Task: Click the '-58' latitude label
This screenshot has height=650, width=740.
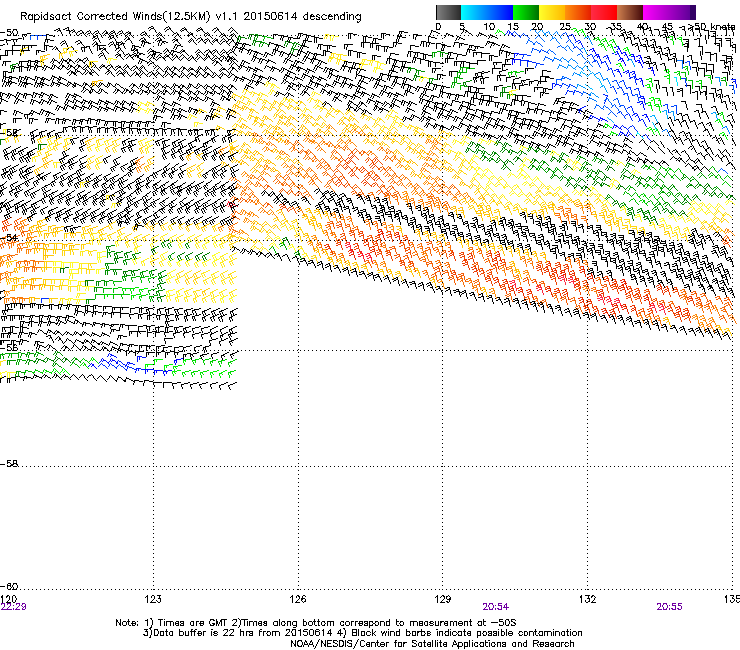Action: (x=9, y=464)
